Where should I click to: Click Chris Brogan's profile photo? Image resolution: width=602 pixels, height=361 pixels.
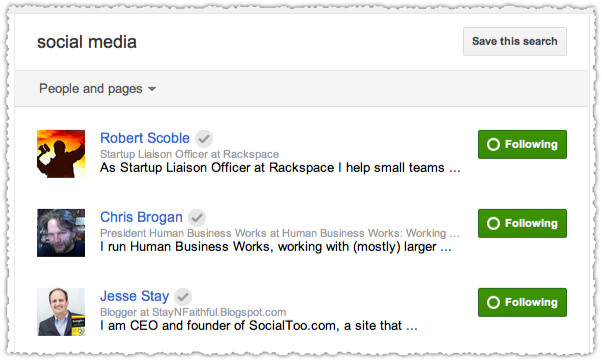click(61, 233)
